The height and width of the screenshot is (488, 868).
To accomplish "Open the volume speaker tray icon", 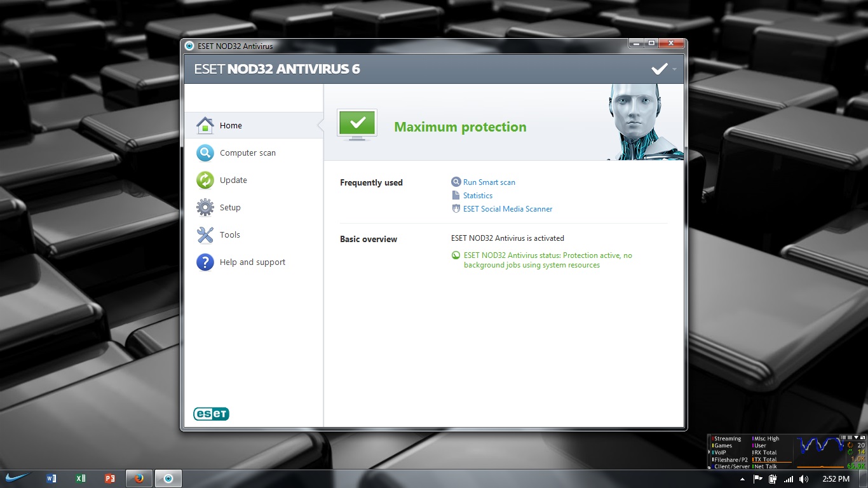I will coord(804,479).
